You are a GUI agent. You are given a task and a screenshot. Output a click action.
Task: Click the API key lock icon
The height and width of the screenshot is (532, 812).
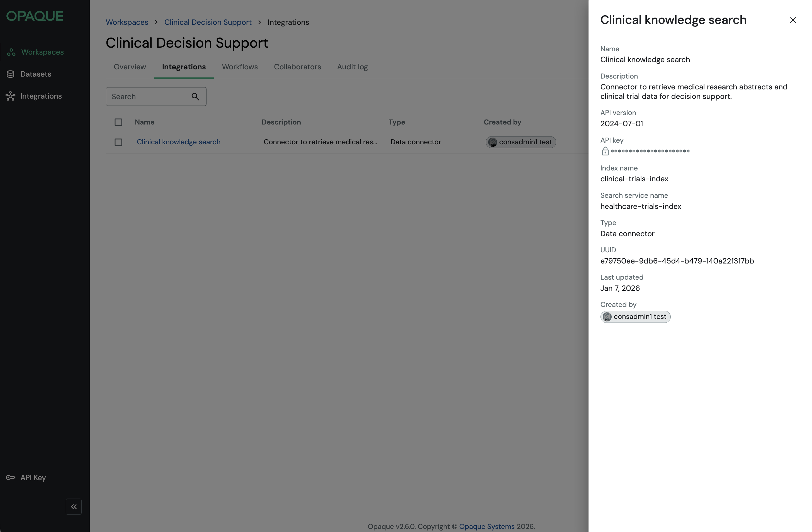tap(605, 151)
